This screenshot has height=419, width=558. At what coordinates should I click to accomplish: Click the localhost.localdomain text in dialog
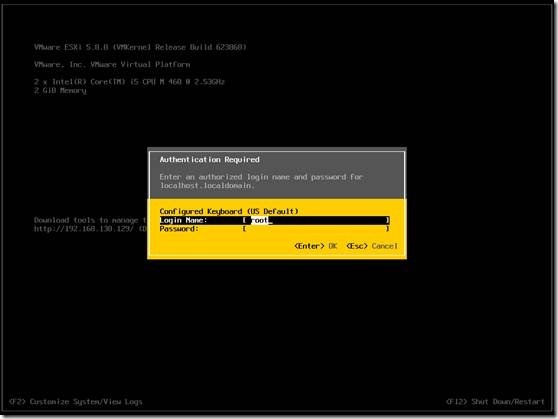point(207,185)
